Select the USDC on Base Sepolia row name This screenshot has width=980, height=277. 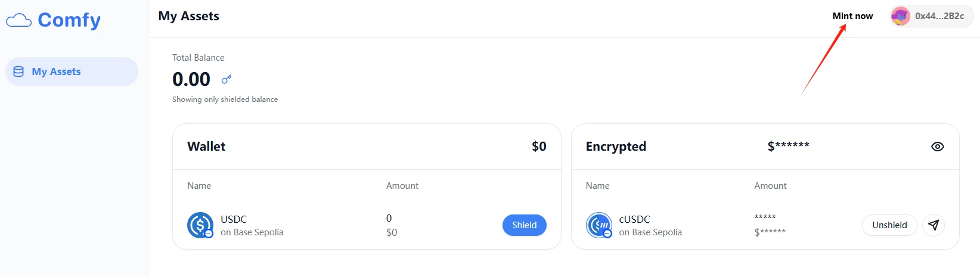(x=252, y=225)
